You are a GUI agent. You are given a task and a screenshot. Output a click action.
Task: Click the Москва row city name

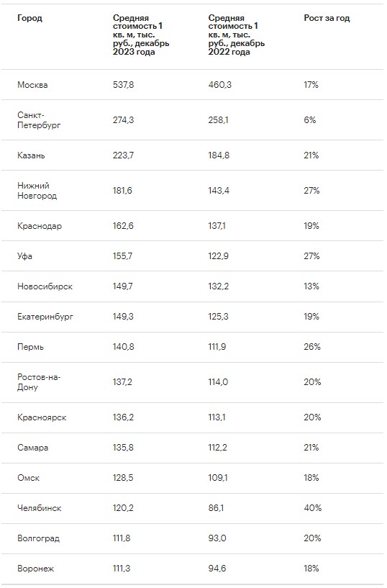pyautogui.click(x=32, y=85)
